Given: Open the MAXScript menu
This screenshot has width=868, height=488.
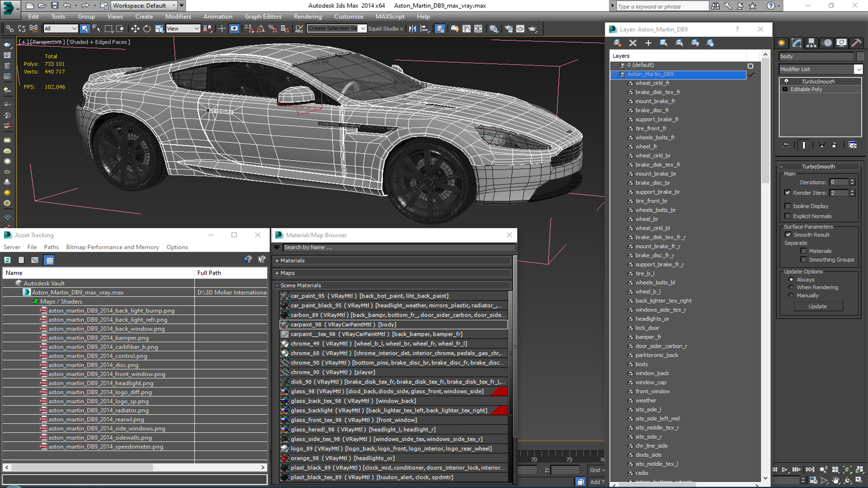Looking at the screenshot, I should click(x=390, y=17).
